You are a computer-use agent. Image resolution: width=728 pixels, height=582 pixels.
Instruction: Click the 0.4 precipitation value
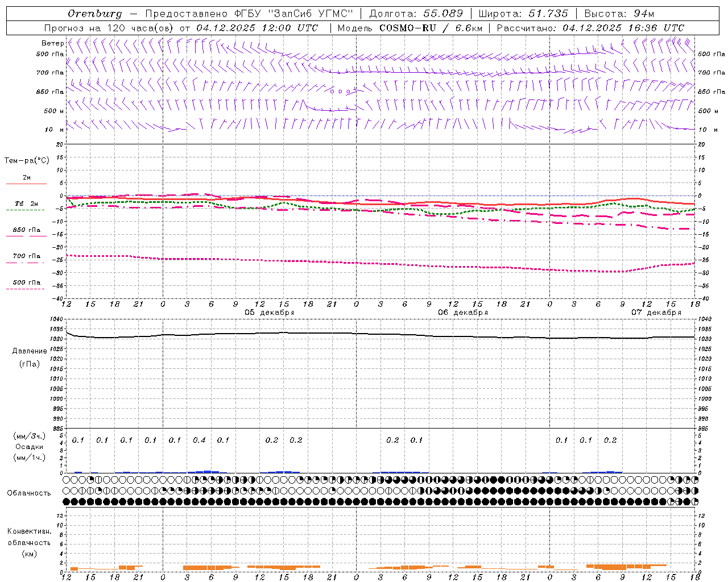199,440
